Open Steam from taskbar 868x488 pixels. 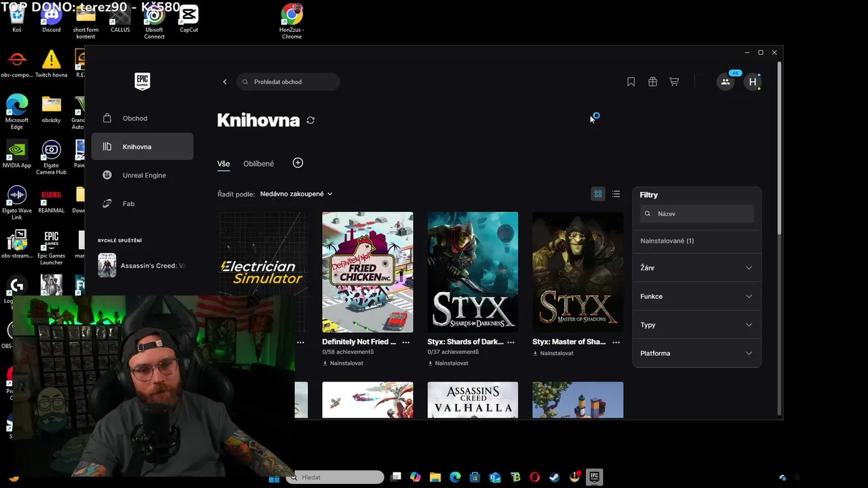[555, 477]
